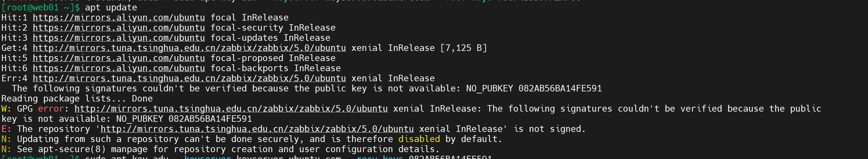Click the tsinghua URL on the Err:4 line

click(x=189, y=78)
